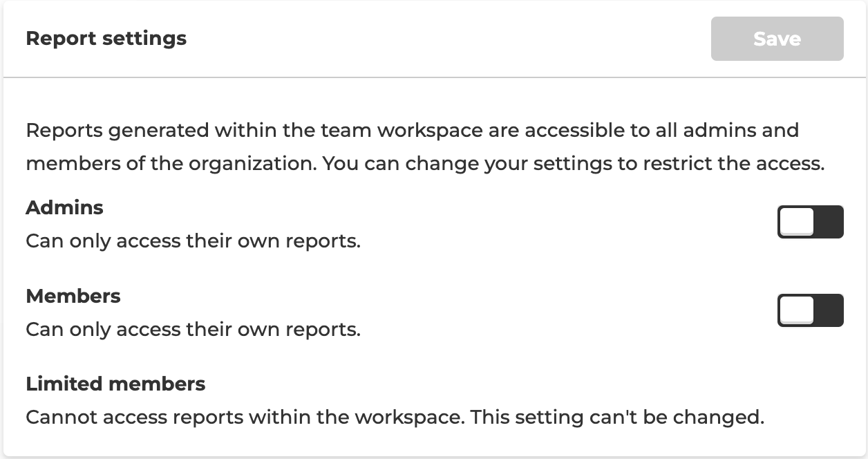Image resolution: width=868 pixels, height=459 pixels.
Task: Click the Save button
Action: [x=777, y=39]
